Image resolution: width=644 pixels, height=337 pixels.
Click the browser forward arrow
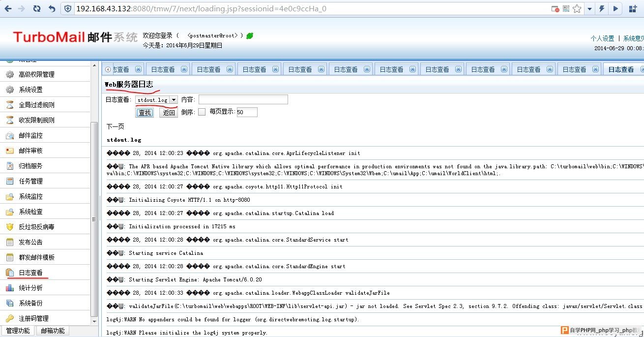click(22, 9)
